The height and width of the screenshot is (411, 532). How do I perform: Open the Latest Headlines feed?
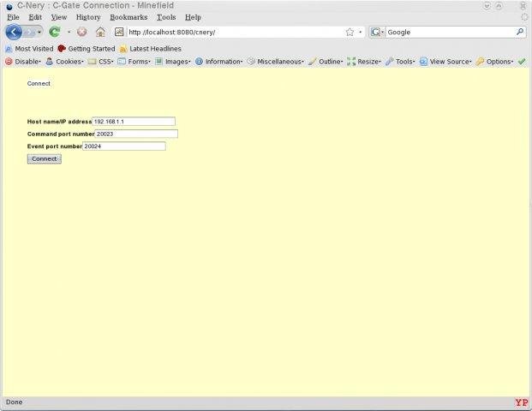[x=150, y=49]
